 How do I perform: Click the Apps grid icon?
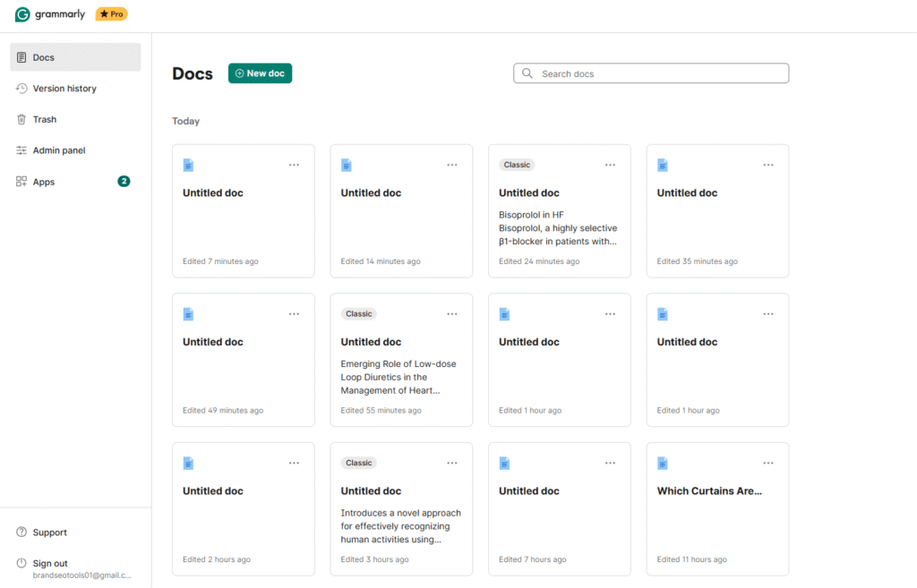pos(21,182)
